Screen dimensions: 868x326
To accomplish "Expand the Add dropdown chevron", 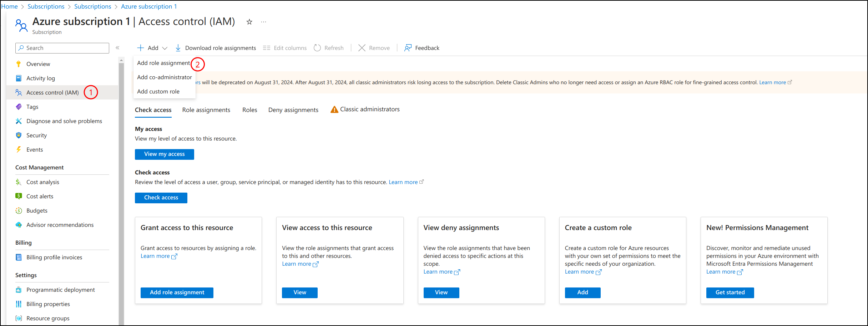I will click(165, 48).
